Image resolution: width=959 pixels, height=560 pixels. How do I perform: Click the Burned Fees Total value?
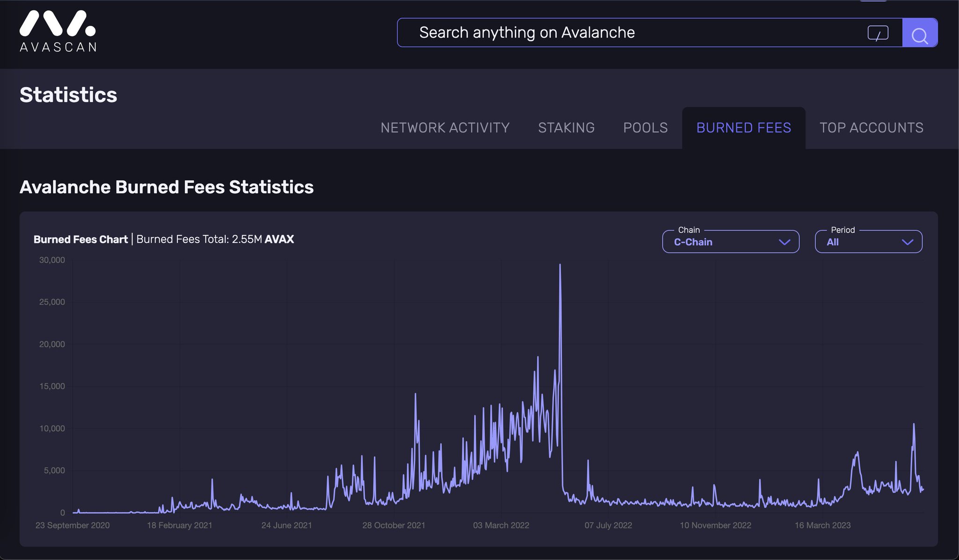click(x=215, y=239)
